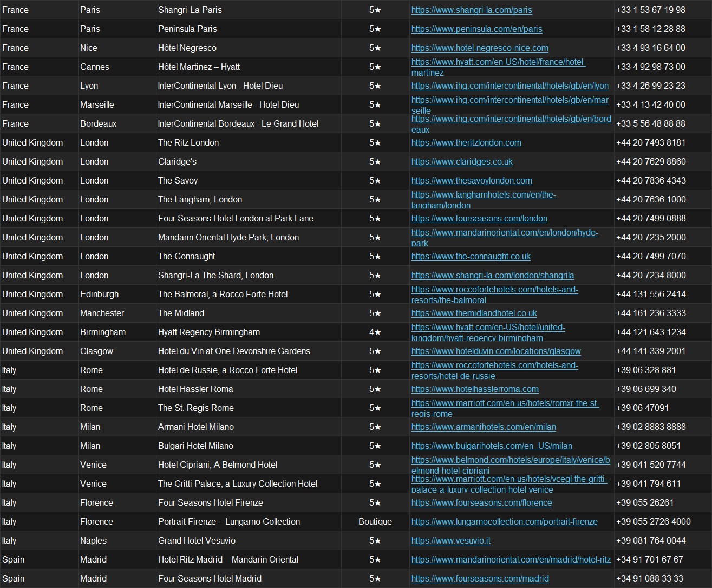The width and height of the screenshot is (712, 588).
Task: Select the Hôtel Negresco name cell
Action: coord(249,48)
